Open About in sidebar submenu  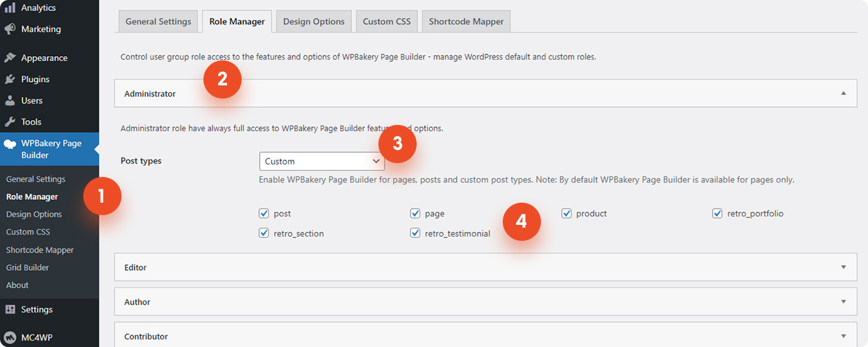tap(17, 285)
